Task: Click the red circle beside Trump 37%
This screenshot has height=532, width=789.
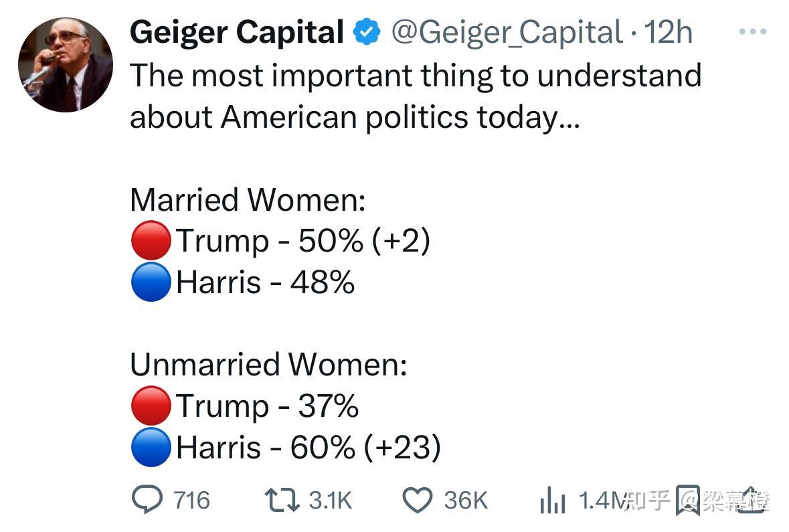Action: pos(151,406)
